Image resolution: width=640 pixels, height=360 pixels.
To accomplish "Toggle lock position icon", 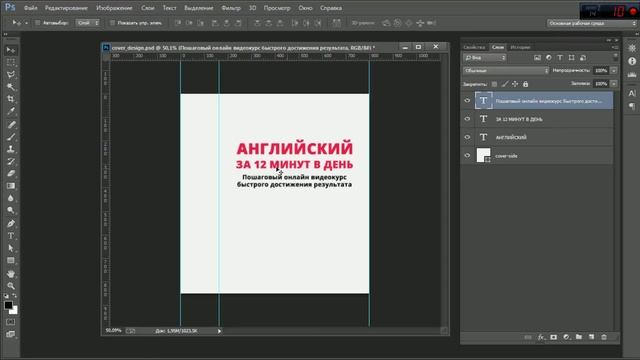I will (515, 84).
